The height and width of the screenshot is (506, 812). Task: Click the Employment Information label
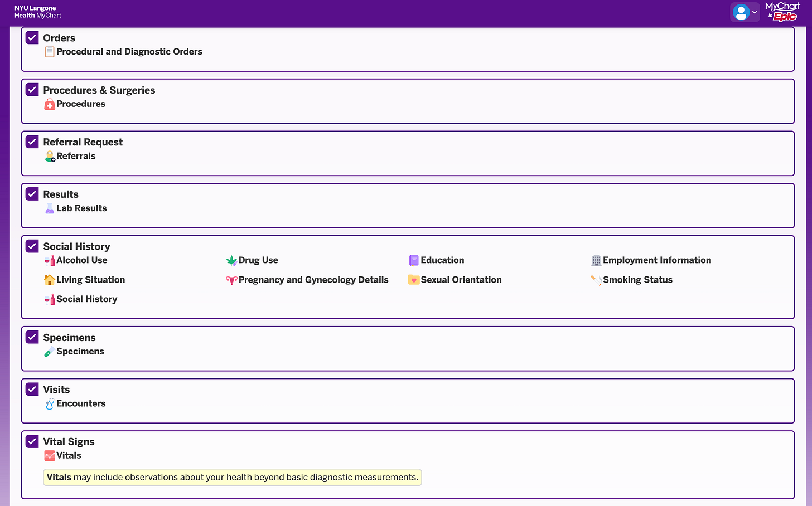pos(657,260)
